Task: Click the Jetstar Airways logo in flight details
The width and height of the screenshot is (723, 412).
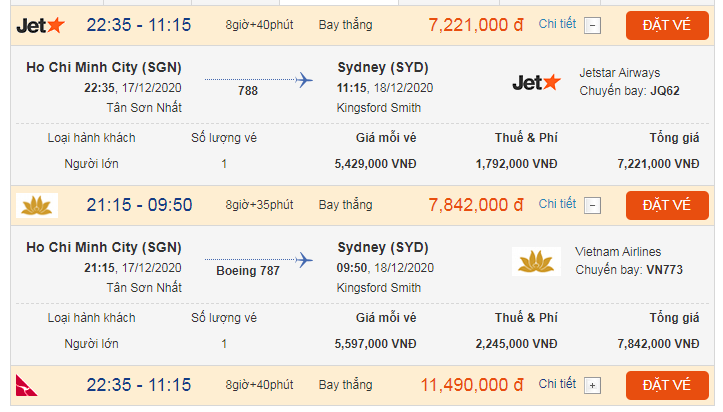Action: tap(536, 82)
